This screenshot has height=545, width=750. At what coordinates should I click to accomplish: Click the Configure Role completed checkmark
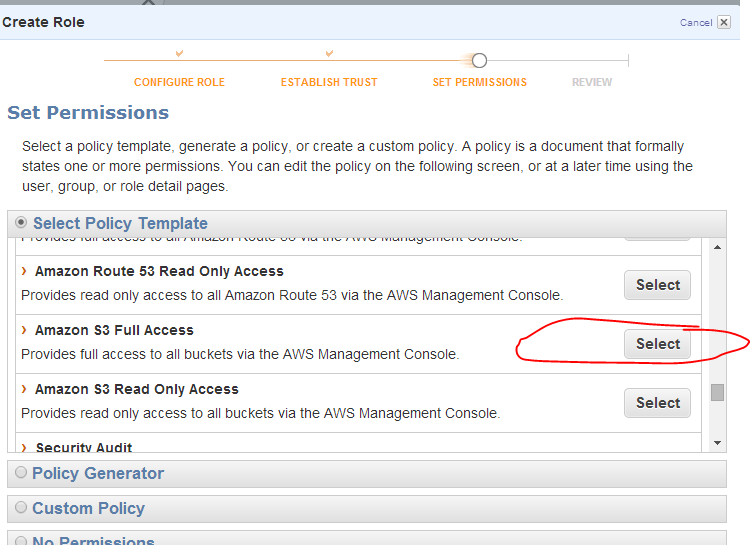[x=179, y=53]
